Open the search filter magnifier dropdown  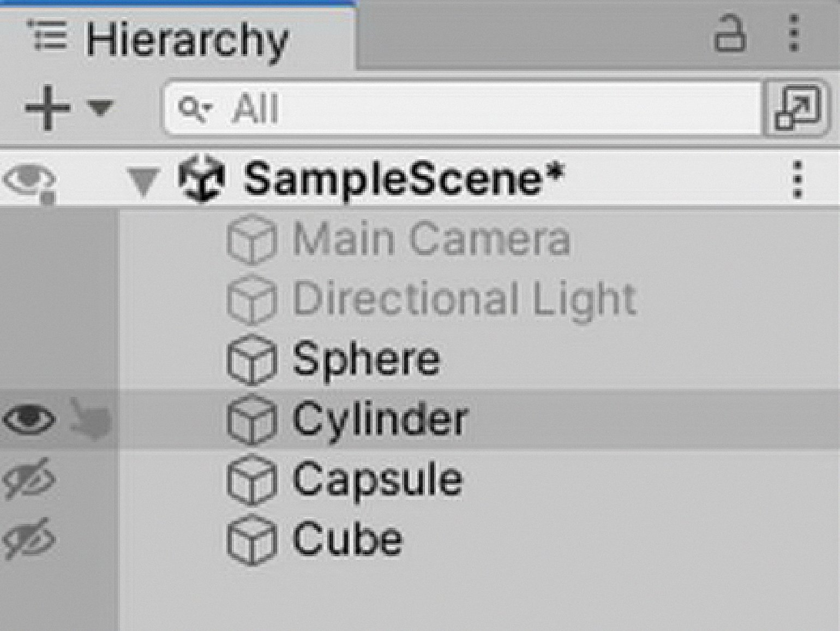[194, 108]
